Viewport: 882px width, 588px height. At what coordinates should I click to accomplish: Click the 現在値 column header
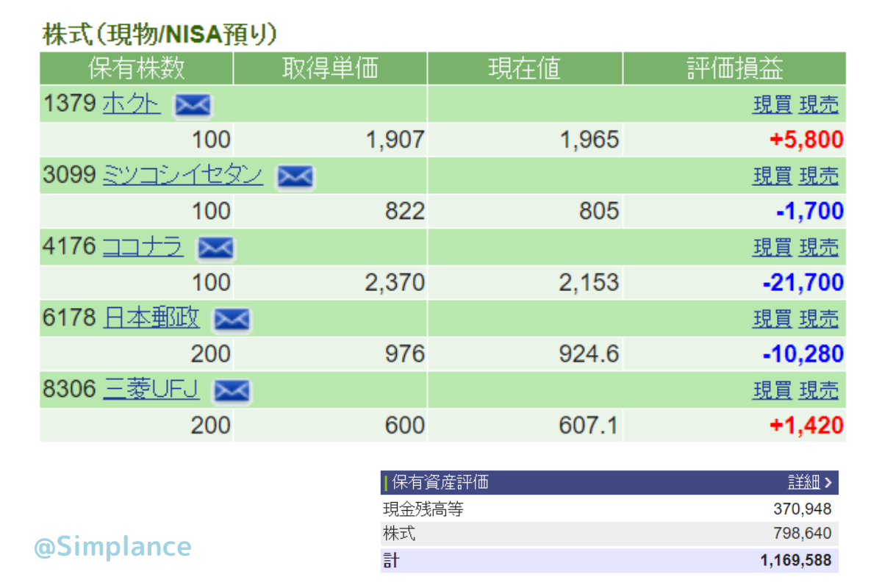[x=525, y=69]
